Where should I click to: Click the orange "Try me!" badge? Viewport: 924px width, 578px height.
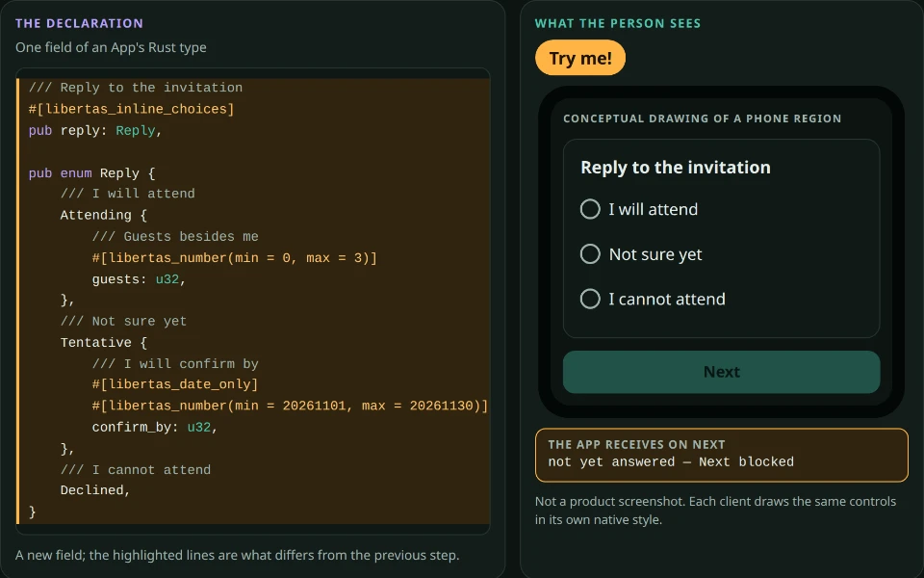tap(579, 58)
